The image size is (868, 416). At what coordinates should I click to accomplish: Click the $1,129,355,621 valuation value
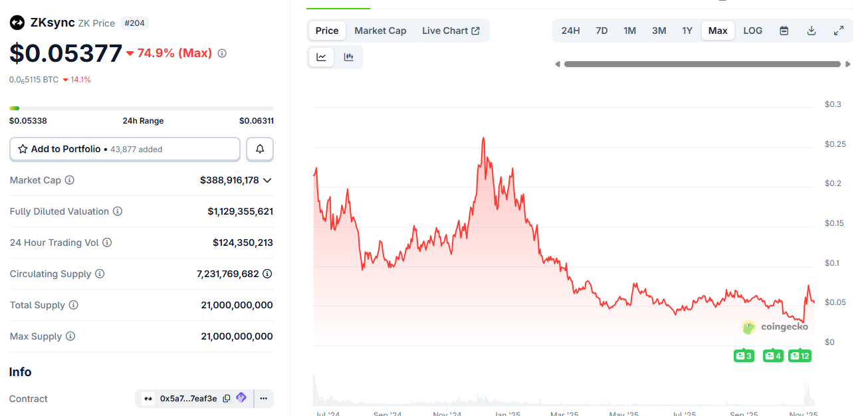point(241,211)
